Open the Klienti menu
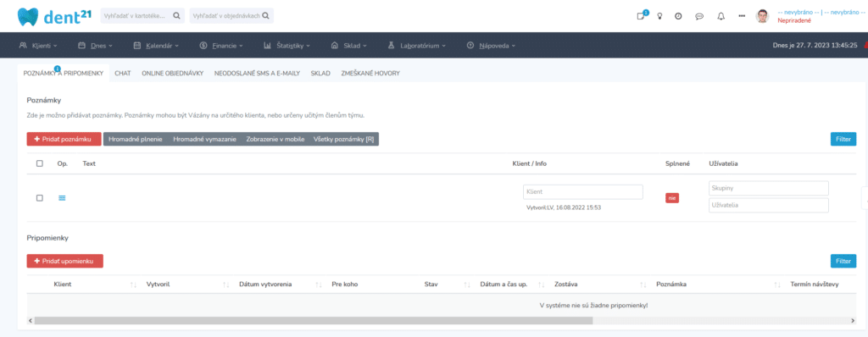The width and height of the screenshot is (868, 337). pyautogui.click(x=38, y=46)
